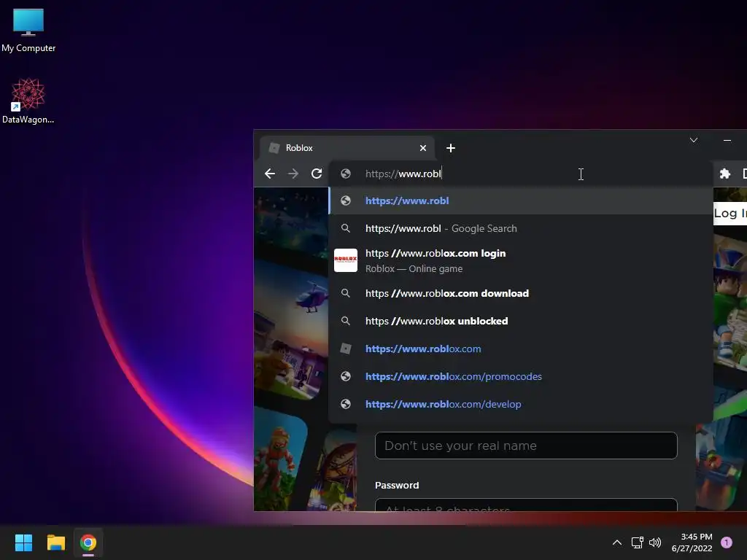
Task: Select the roblox unblocked suggestion
Action: pos(521,321)
